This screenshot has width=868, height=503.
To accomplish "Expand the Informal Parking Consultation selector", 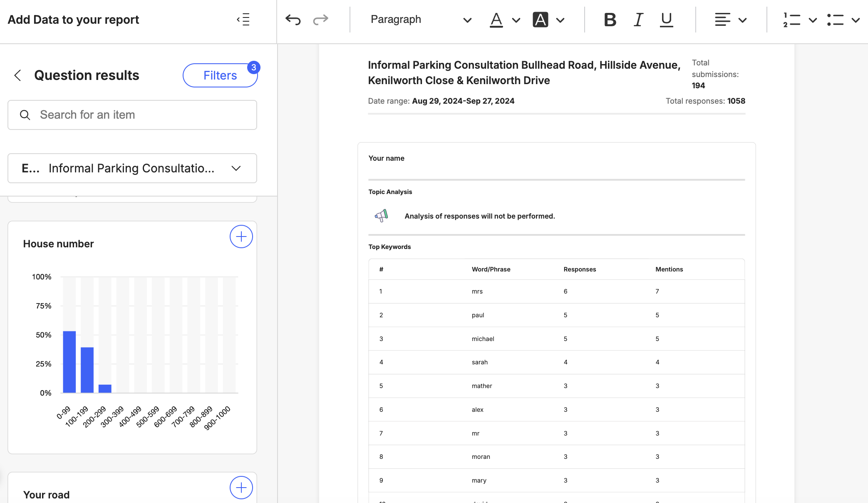I will 132,168.
